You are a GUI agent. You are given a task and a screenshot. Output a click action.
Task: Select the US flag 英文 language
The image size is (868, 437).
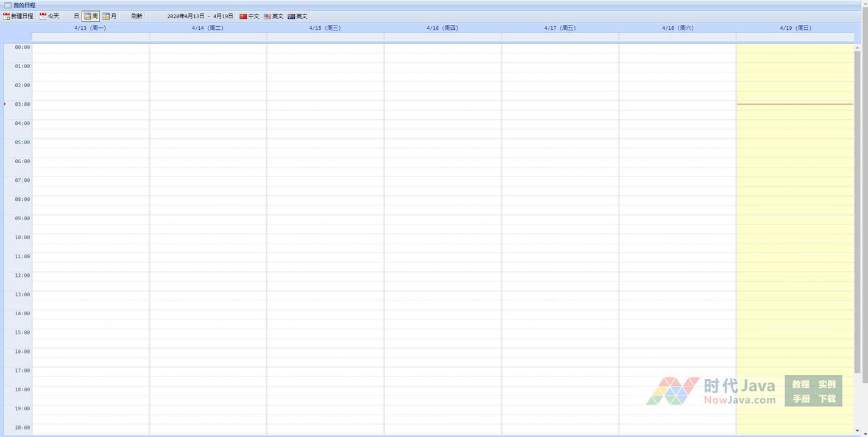[x=267, y=16]
